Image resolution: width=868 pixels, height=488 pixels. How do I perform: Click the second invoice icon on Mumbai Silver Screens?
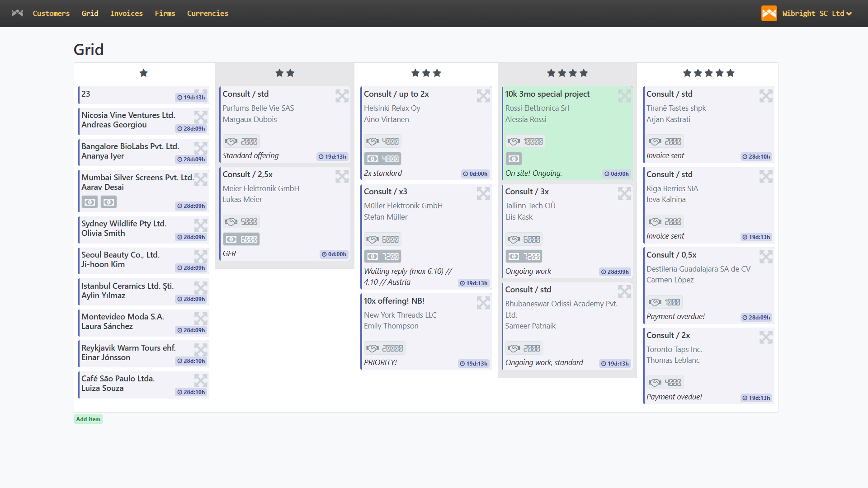(108, 202)
